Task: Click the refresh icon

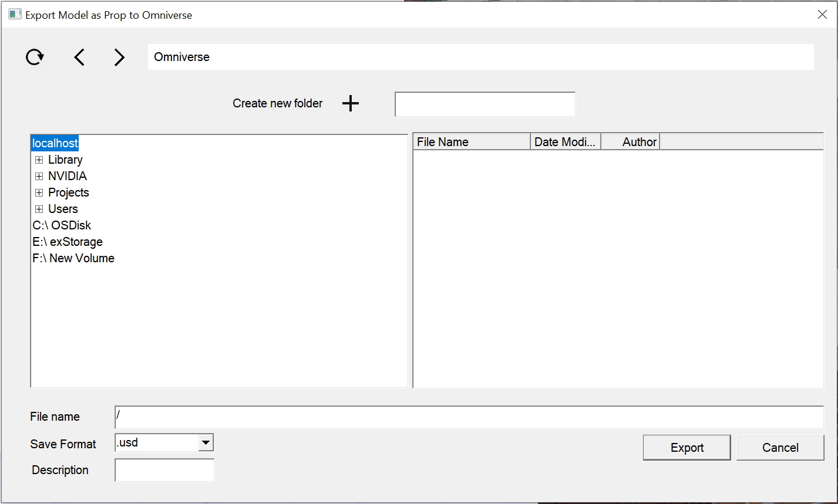Action: pos(35,57)
